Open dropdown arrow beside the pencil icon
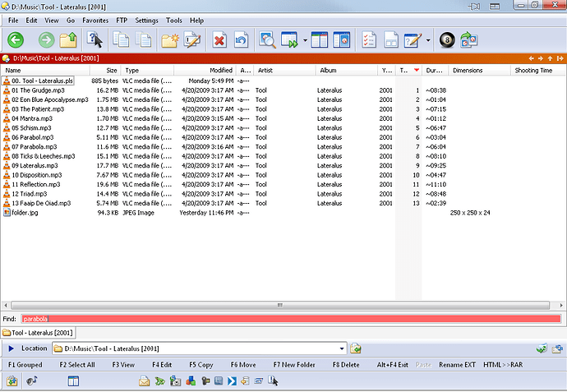The height and width of the screenshot is (392, 567). (429, 39)
